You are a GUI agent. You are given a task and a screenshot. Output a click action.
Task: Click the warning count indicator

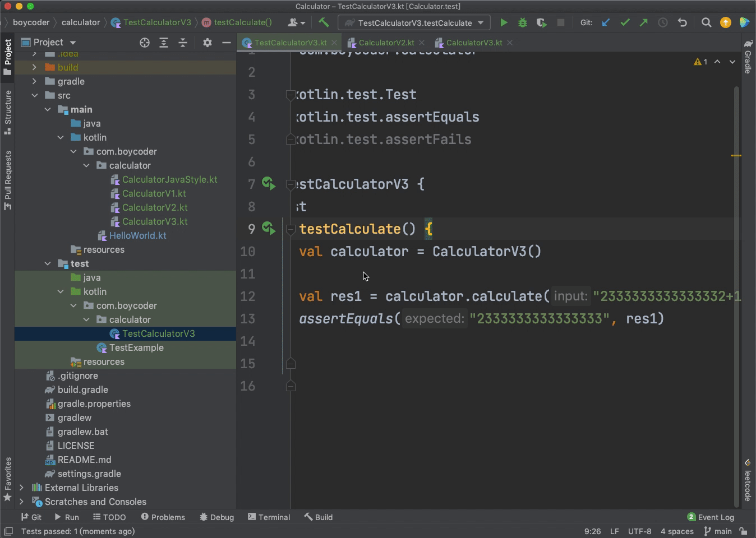pos(700,62)
